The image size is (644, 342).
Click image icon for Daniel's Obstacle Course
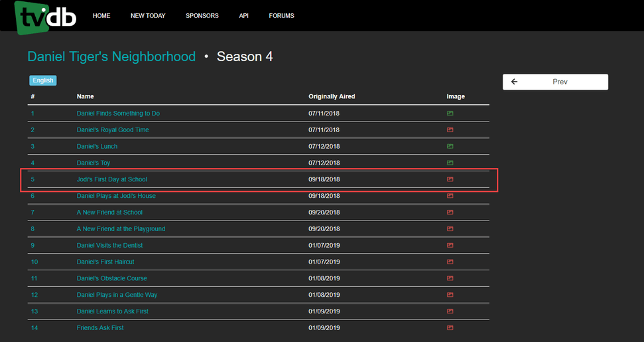click(x=450, y=278)
